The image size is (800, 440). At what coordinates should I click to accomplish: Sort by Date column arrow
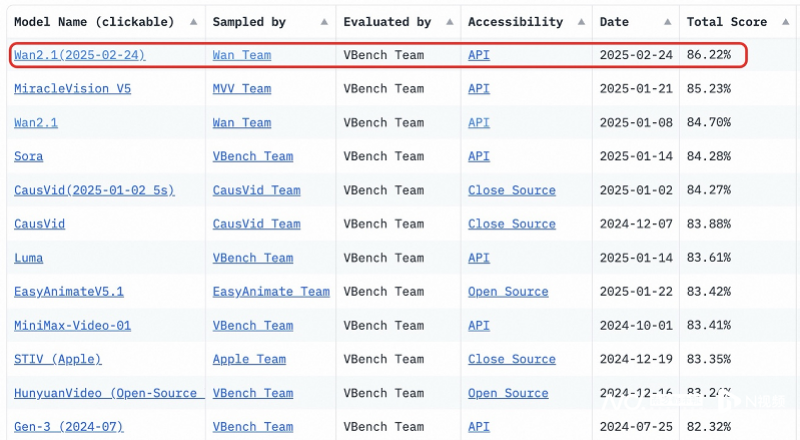coord(667,22)
